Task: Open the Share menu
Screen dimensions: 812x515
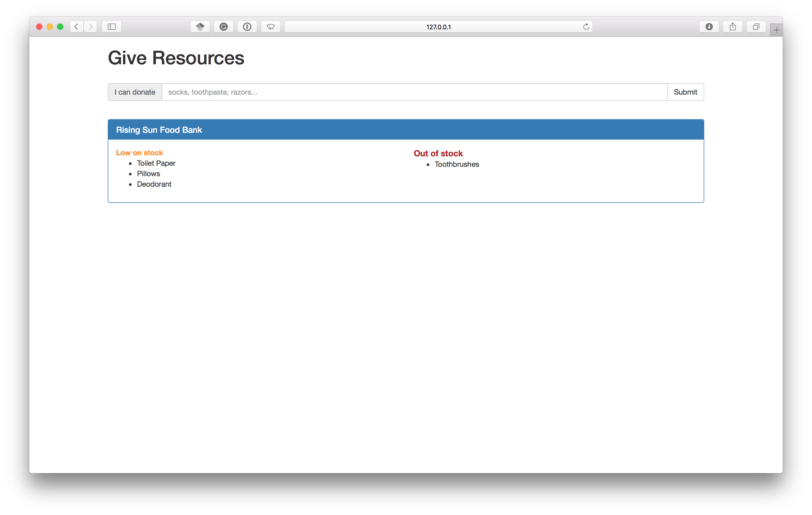Action: click(732, 27)
